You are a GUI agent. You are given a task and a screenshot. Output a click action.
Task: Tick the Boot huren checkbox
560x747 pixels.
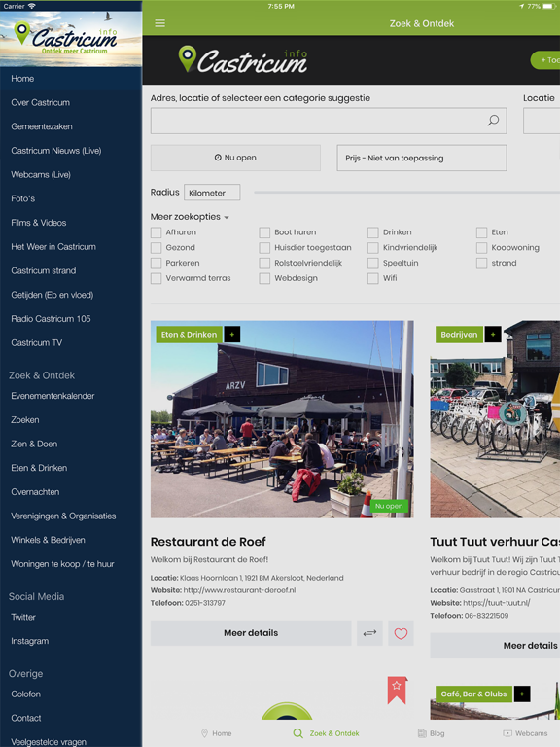[264, 232]
